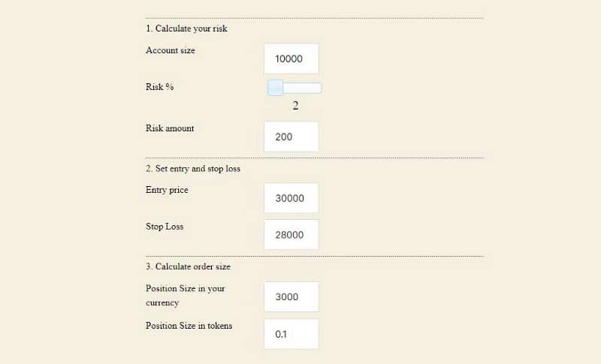Click the 'Account size' label
601x364 pixels.
(171, 50)
